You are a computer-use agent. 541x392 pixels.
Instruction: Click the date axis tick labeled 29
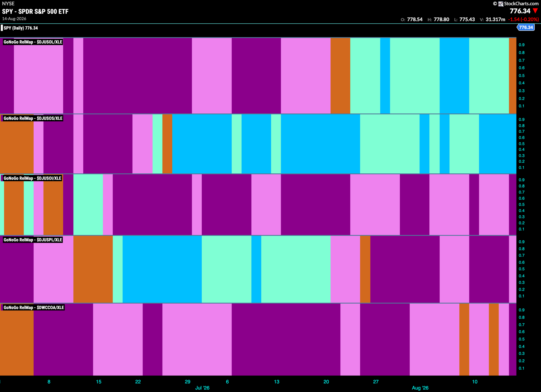pos(187,381)
